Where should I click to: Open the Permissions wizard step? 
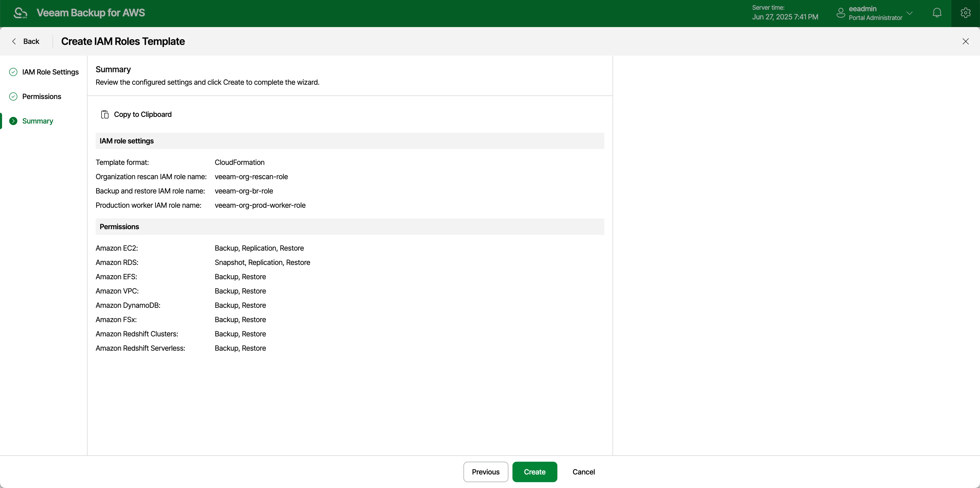click(41, 97)
